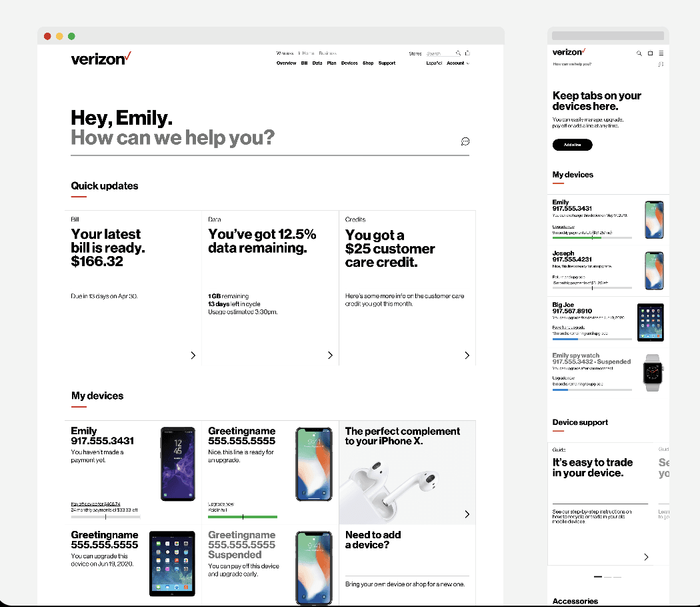Tap the search icon in mobile header
This screenshot has width=700, height=607.
tap(639, 53)
